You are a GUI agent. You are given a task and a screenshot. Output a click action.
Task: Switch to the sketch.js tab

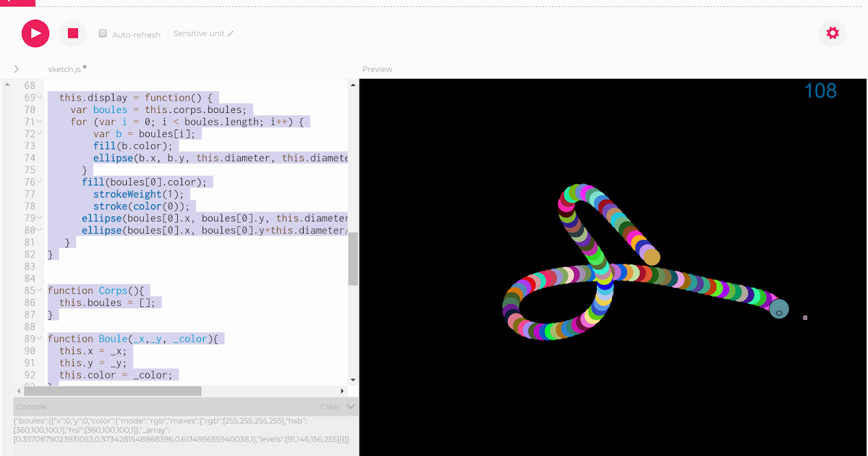point(64,69)
